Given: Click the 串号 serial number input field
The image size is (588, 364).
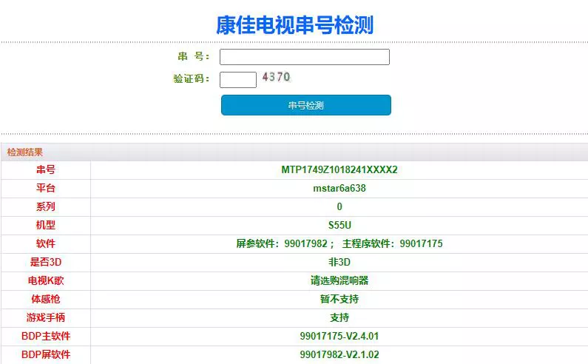Looking at the screenshot, I should coord(305,57).
